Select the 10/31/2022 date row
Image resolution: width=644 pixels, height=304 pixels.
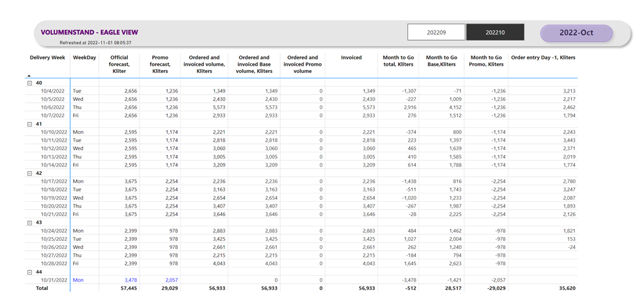[302, 280]
